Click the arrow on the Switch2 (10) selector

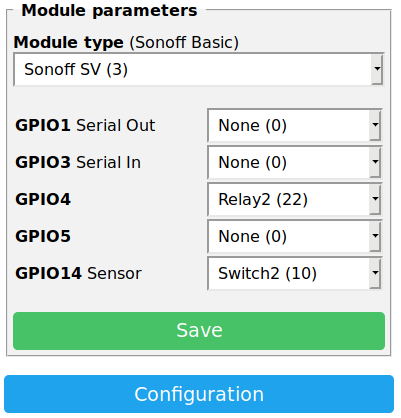click(375, 273)
